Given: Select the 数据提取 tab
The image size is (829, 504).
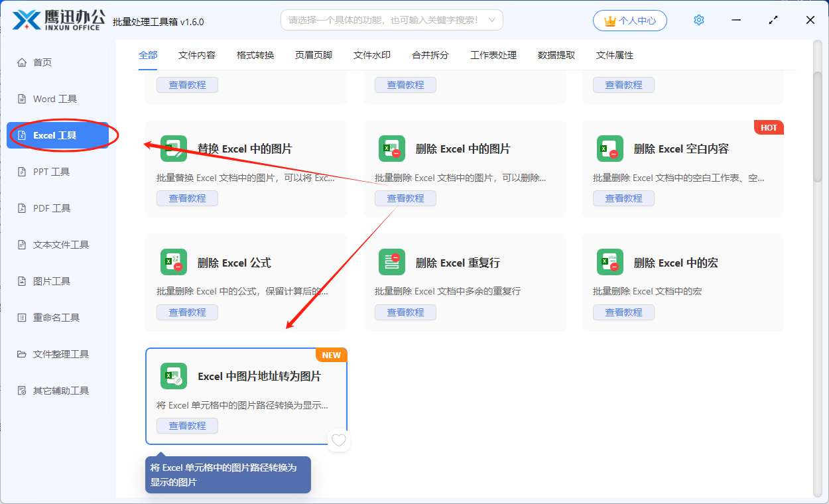Looking at the screenshot, I should [x=556, y=55].
